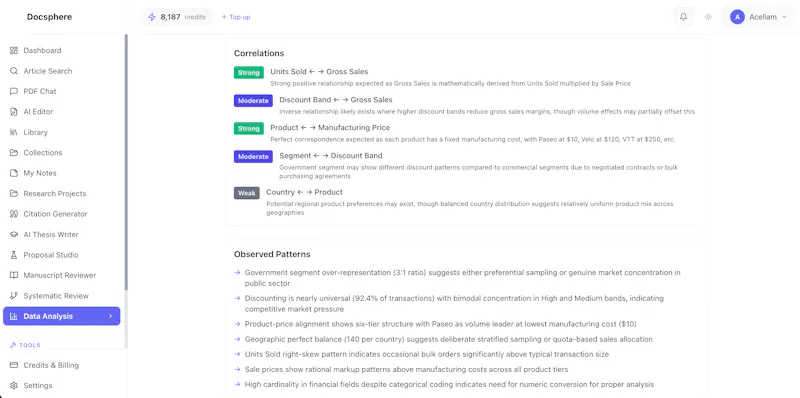
Task: Click the Collections folder icon
Action: (14, 153)
